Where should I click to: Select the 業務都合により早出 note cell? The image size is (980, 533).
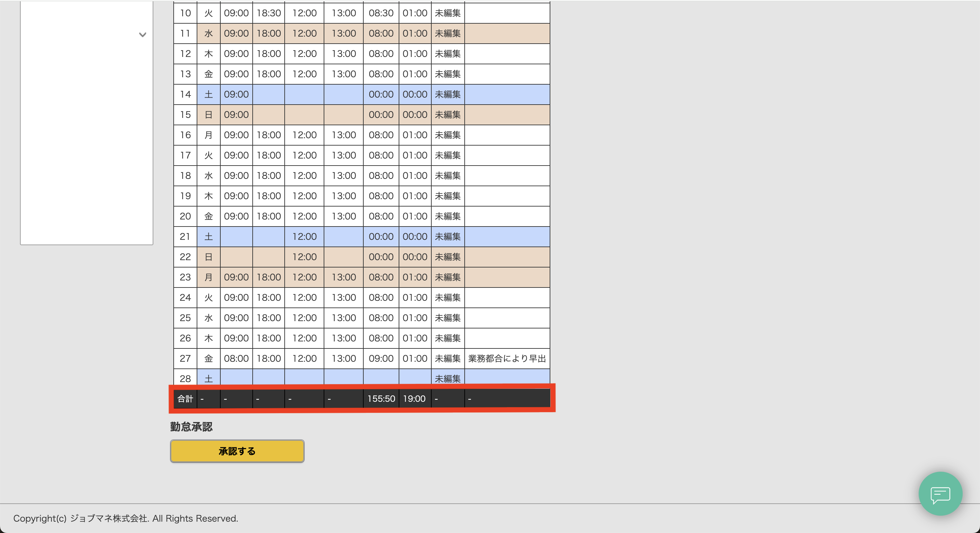click(x=507, y=358)
